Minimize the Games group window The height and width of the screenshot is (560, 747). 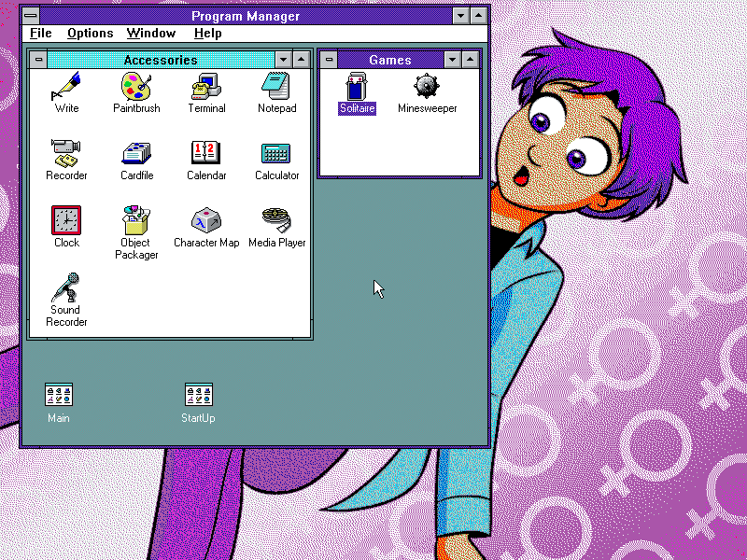click(452, 60)
